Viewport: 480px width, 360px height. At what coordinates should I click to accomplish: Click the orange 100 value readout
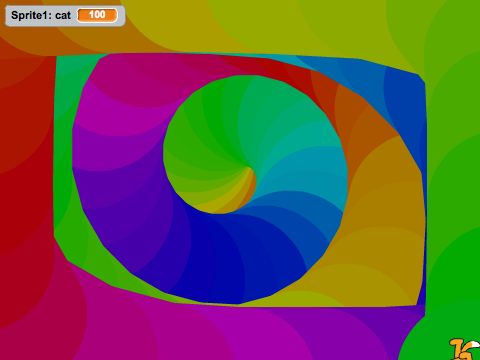coord(97,15)
